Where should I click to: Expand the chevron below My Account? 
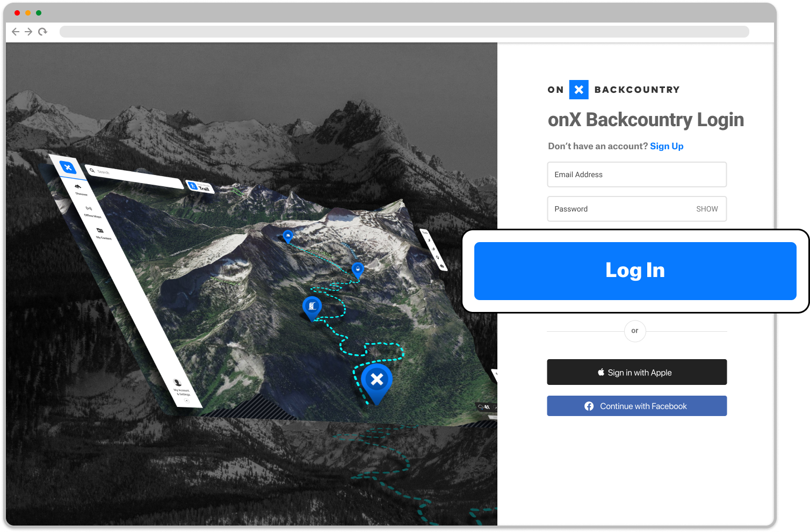(x=187, y=401)
